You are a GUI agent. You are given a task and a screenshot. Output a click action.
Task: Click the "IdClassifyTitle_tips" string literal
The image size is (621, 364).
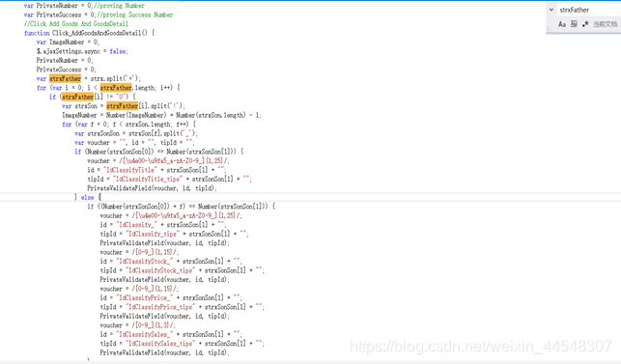click(148, 179)
